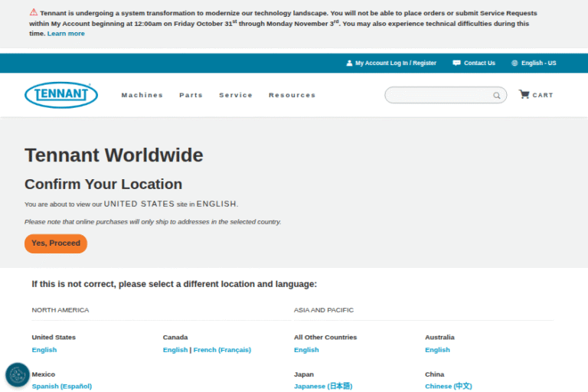Choose English under Australia
Screen dimensions: 588x392
click(437, 350)
